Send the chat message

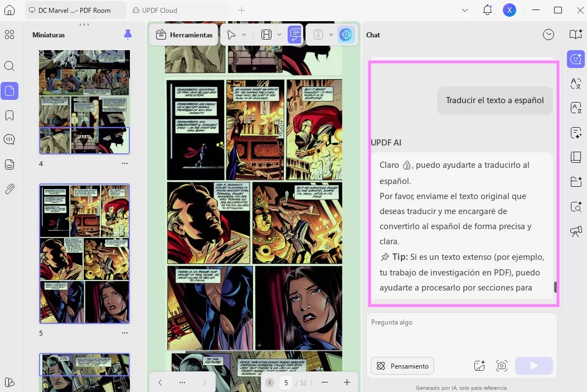tap(534, 366)
